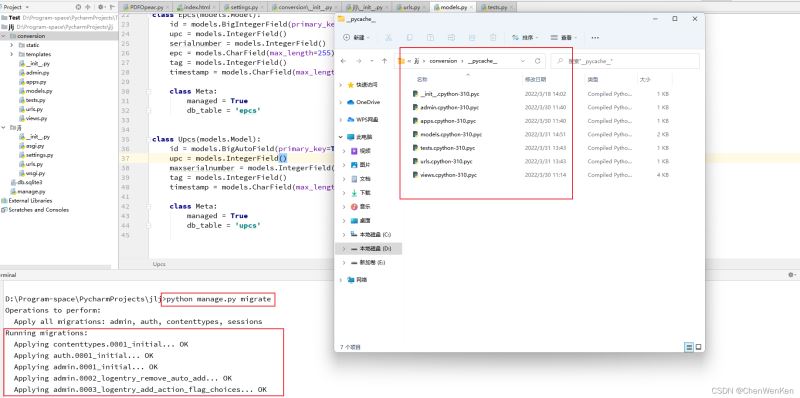
Task: Expand the static folder in project tree
Action: 12,45
